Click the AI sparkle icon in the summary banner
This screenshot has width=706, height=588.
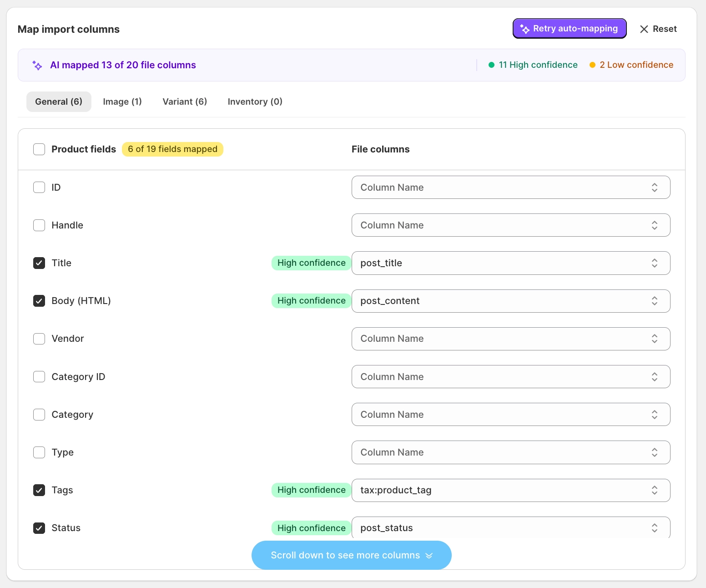pyautogui.click(x=37, y=66)
